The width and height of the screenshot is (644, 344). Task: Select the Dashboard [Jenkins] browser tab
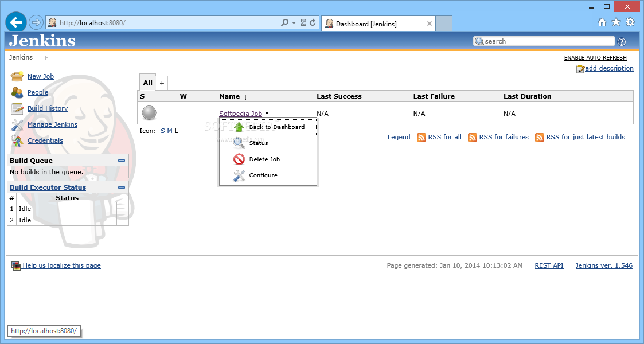(x=378, y=24)
